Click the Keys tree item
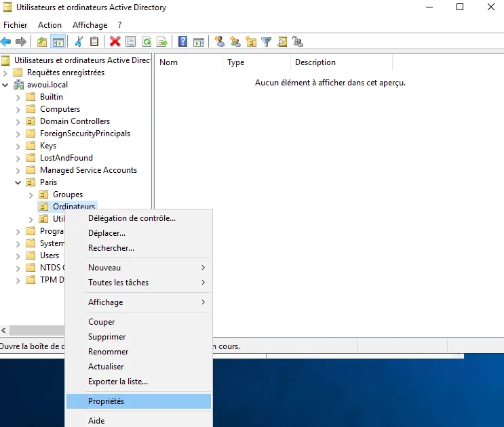 click(48, 146)
